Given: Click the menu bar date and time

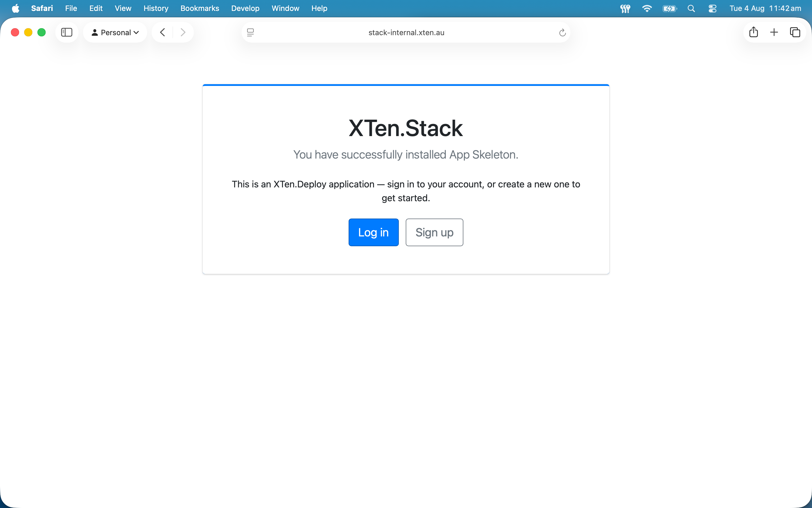Looking at the screenshot, I should click(x=765, y=8).
